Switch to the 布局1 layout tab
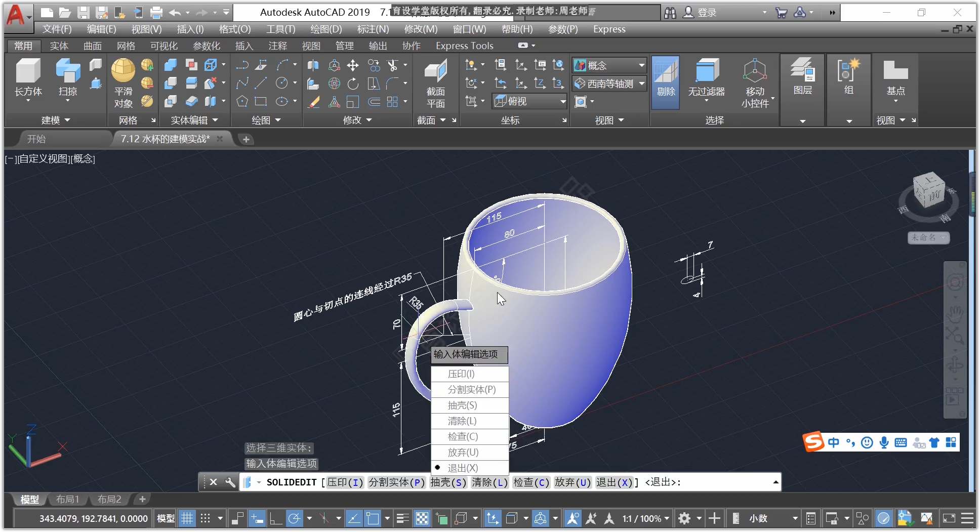This screenshot has width=980, height=532. (67, 499)
